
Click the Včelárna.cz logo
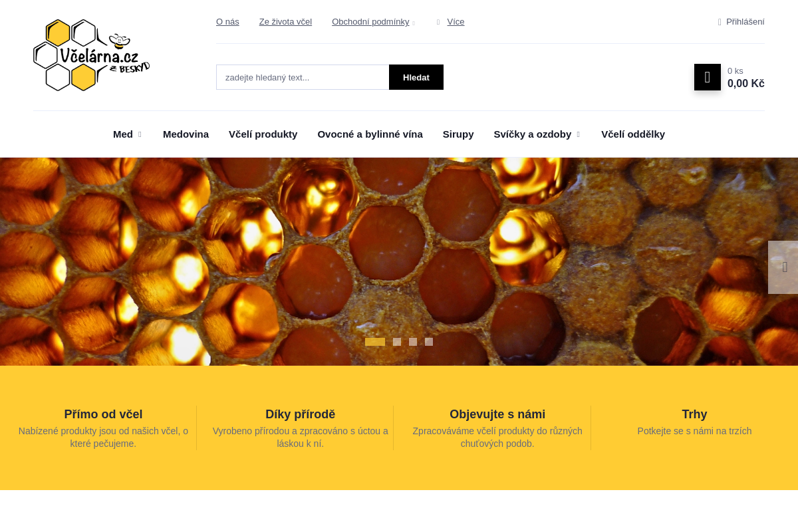(91, 55)
